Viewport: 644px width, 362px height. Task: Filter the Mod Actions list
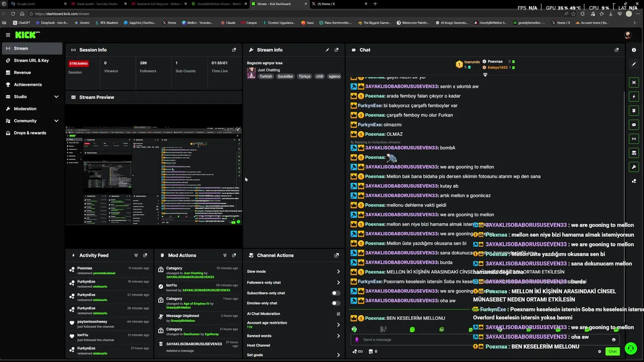coord(225,255)
